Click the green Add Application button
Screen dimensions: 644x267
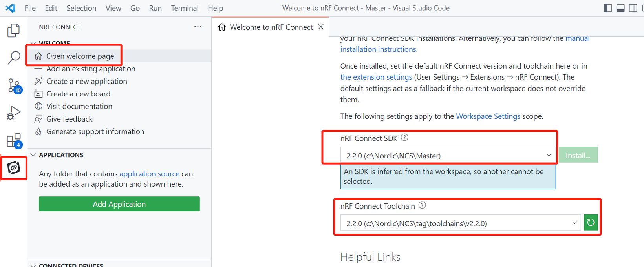pyautogui.click(x=119, y=204)
